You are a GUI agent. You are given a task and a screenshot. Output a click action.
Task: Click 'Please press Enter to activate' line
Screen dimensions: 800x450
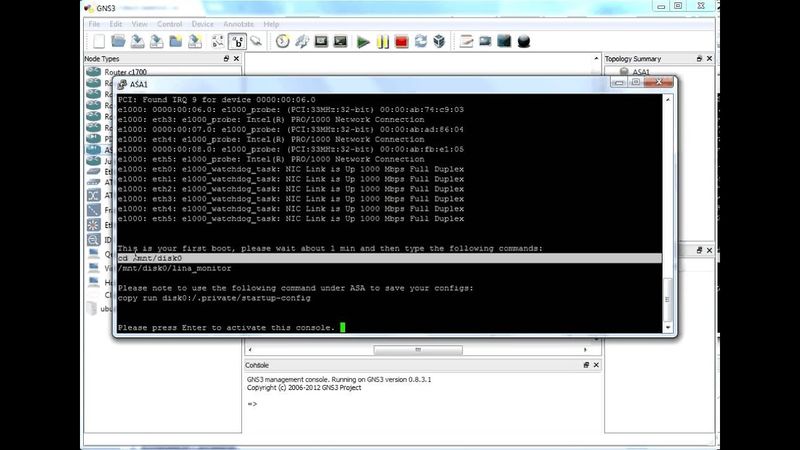tap(226, 328)
